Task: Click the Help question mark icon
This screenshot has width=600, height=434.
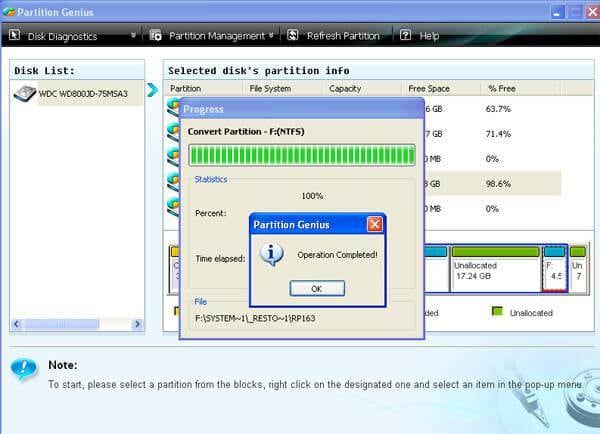Action: point(405,35)
